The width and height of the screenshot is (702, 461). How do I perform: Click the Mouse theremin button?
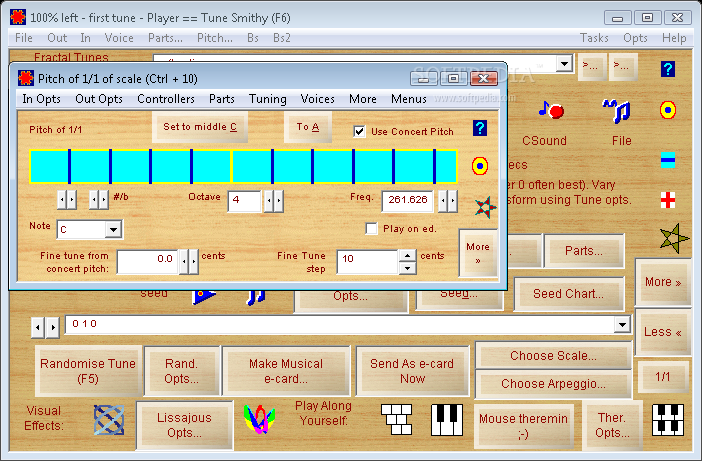coord(523,426)
